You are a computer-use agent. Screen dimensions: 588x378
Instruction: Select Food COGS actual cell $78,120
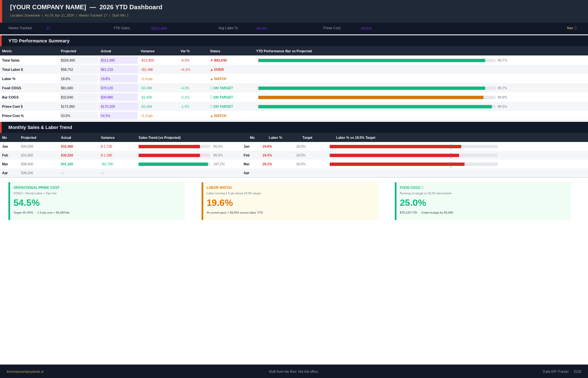[118, 88]
